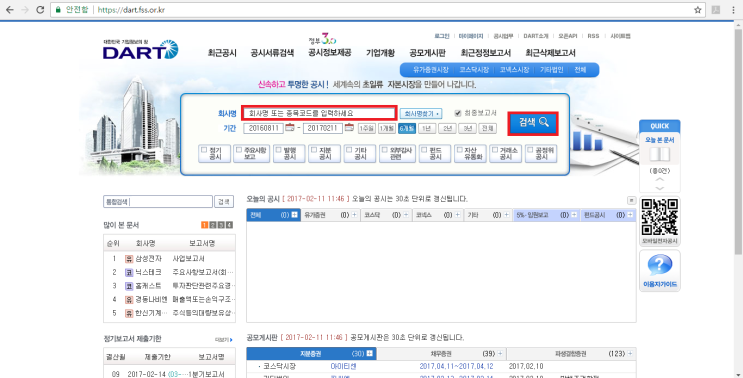Click the browser address bar
This screenshot has width=743, height=378.
pyautogui.click(x=378, y=10)
